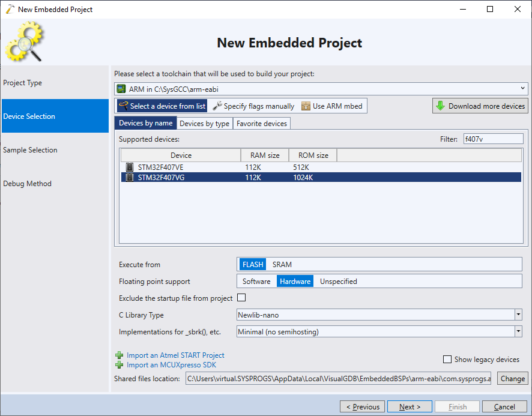Maximize the New Embedded Project window

pos(489,9)
